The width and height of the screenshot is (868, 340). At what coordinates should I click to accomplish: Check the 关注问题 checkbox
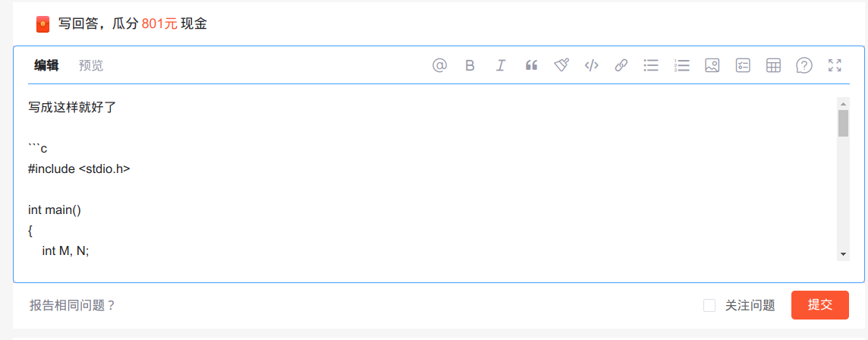709,305
